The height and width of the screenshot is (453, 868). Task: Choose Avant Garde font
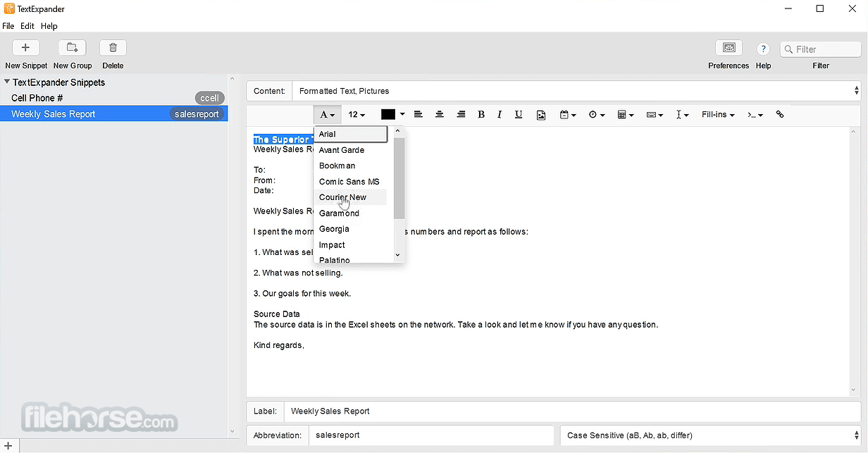coord(351,149)
